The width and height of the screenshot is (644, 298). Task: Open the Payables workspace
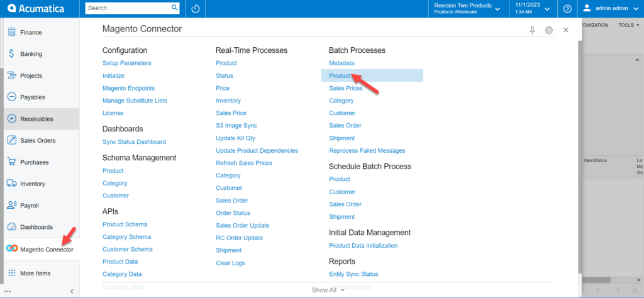[x=42, y=97]
